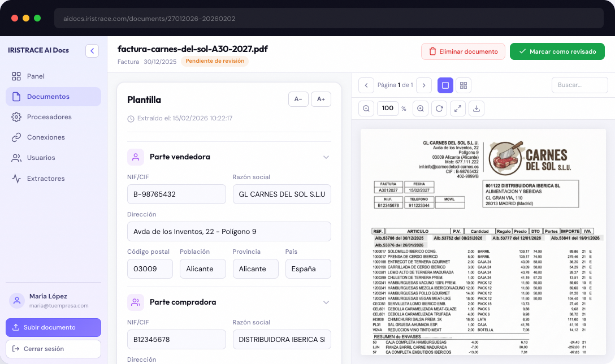Increase template font size with A+
This screenshot has height=364, width=615.
[x=321, y=99]
